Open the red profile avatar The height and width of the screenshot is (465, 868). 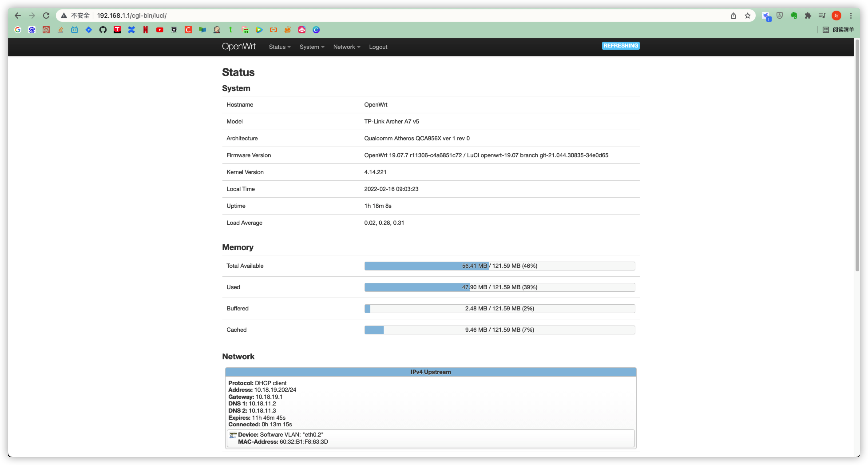[x=836, y=16]
